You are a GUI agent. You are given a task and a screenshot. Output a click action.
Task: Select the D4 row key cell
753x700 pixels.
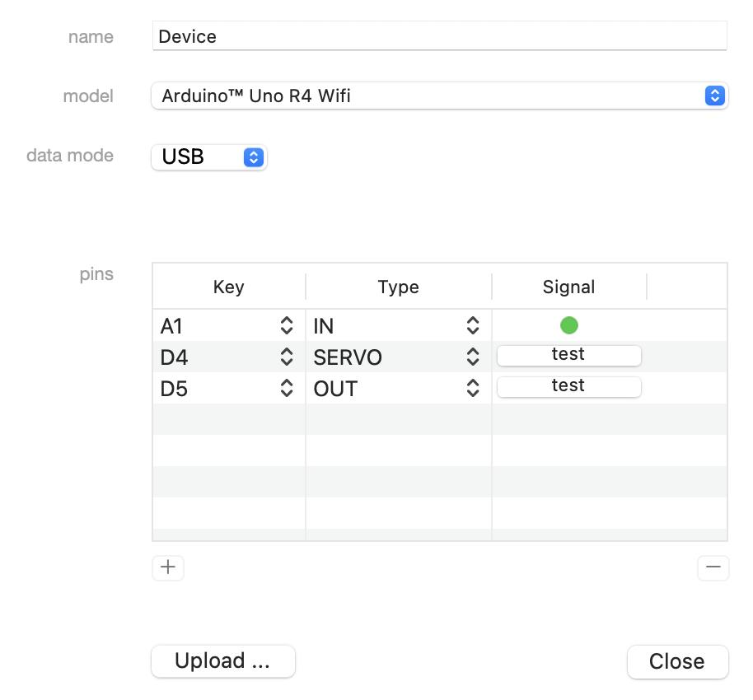(x=228, y=357)
